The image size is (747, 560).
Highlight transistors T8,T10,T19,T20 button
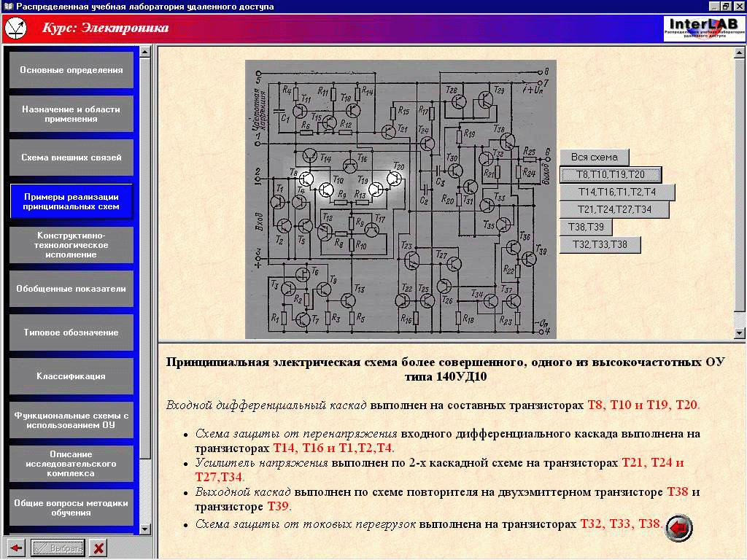611,175
